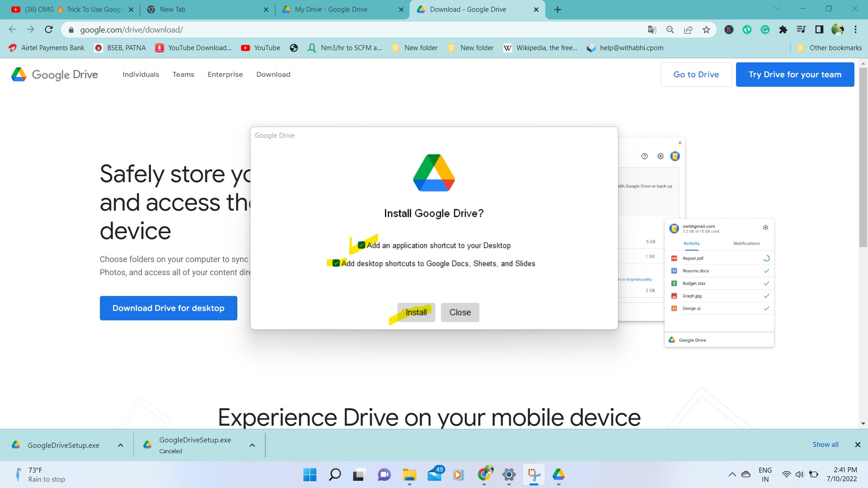The width and height of the screenshot is (868, 488).
Task: Open File Explorer from taskbar
Action: [x=410, y=475]
